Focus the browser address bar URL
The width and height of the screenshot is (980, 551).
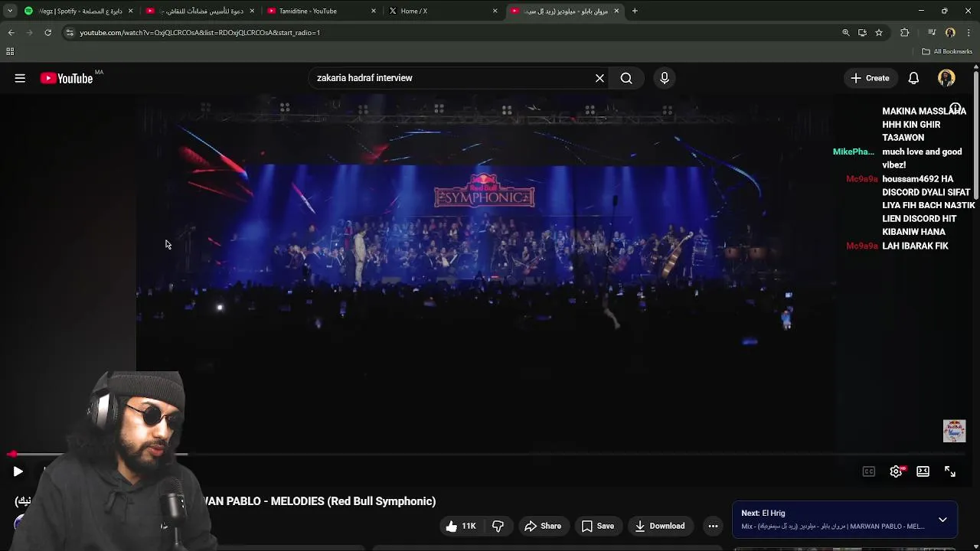[x=200, y=32]
